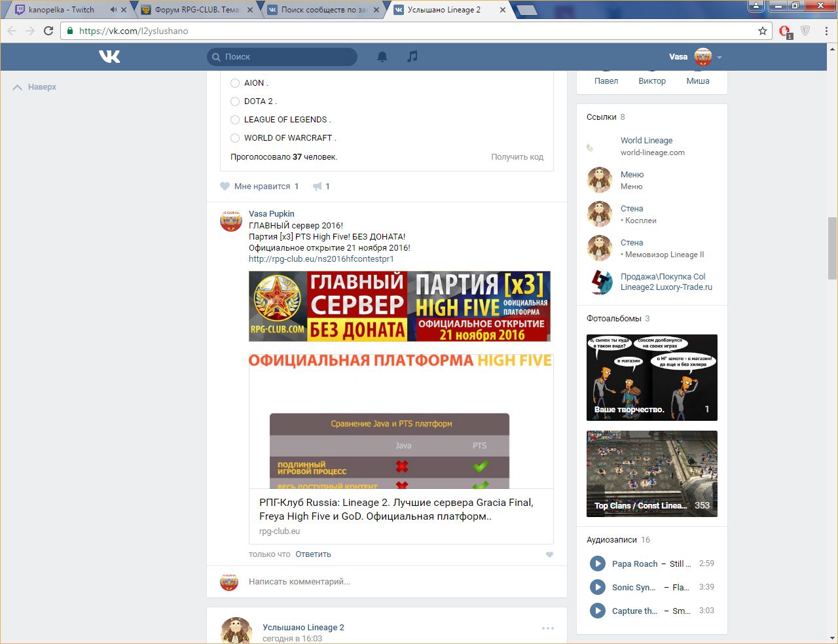This screenshot has height=644, width=838.
Task: Click Услышано Lineage 2 post author name
Action: coord(303,628)
